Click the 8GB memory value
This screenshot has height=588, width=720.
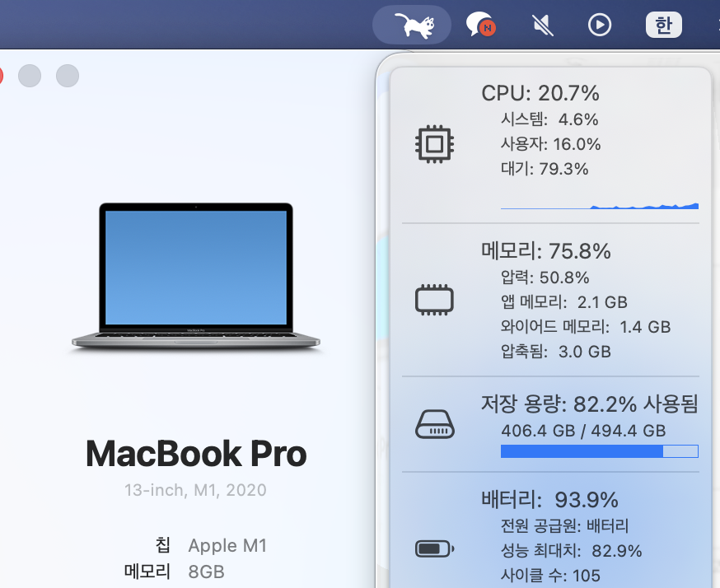(x=206, y=572)
